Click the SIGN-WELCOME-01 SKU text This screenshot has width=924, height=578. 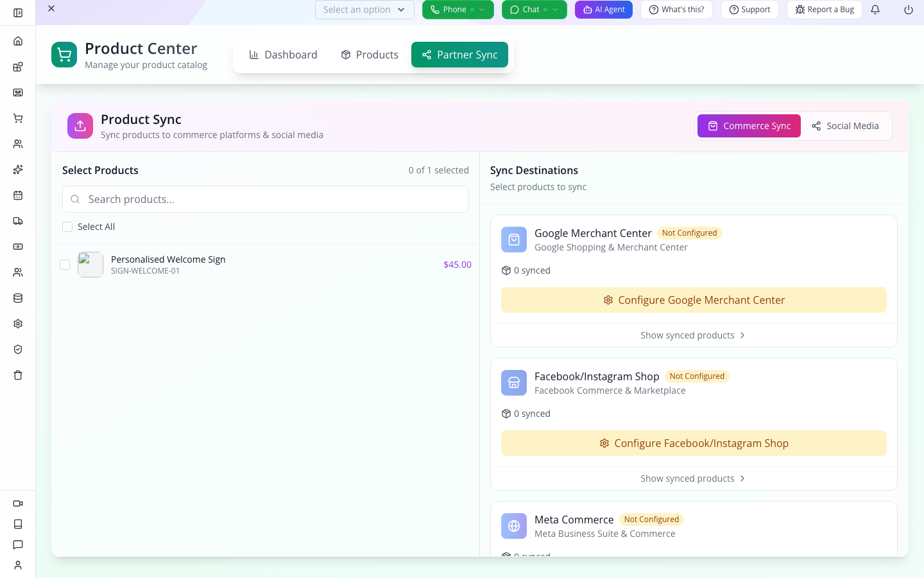point(146,271)
